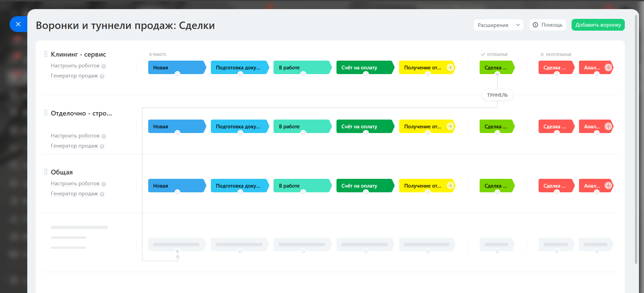
Task: Click tunnel connector dot under Клининг successful Сделка
Action: point(497,74)
